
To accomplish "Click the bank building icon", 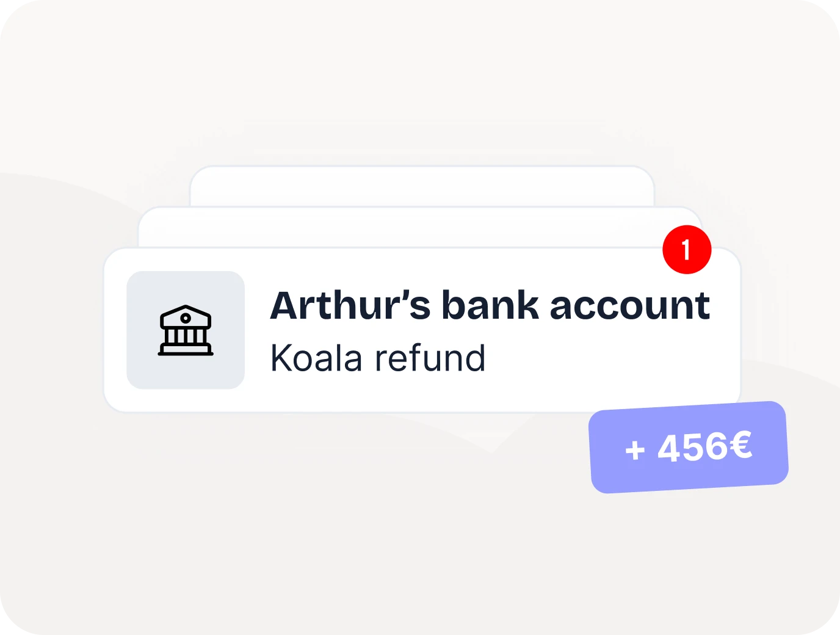I will pos(186,330).
